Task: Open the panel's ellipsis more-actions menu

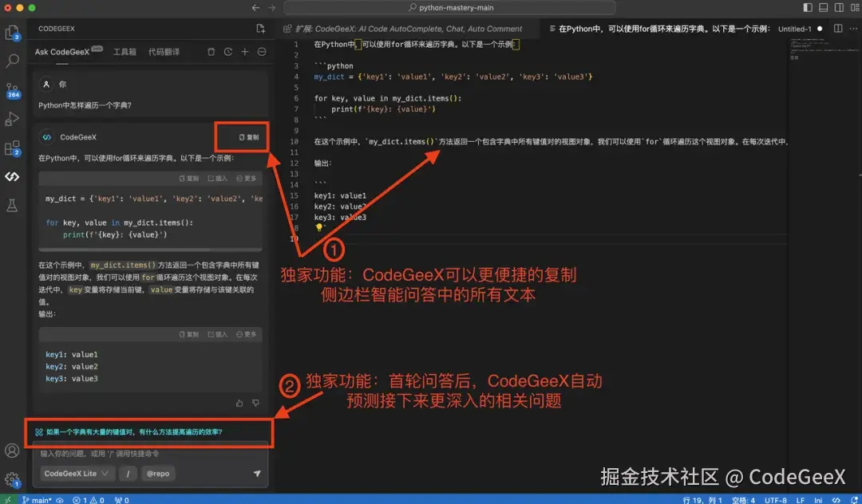Action: tap(261, 51)
